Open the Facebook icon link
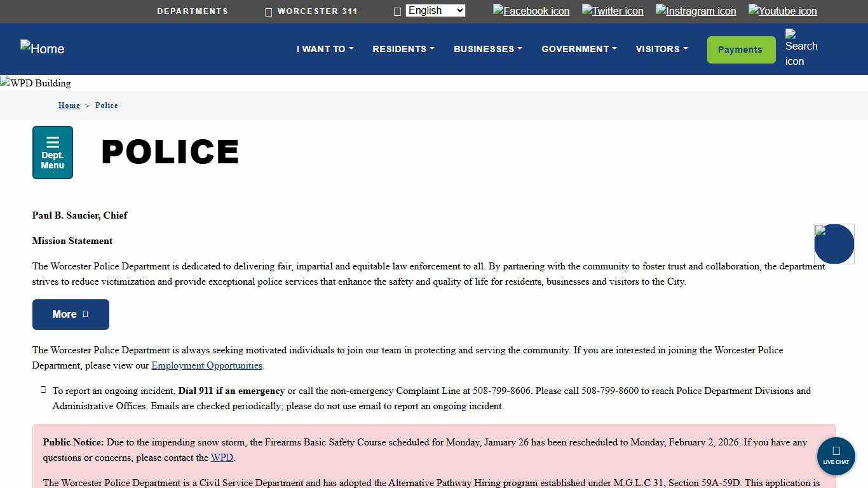Screen dimensions: 868x488 (531, 11)
